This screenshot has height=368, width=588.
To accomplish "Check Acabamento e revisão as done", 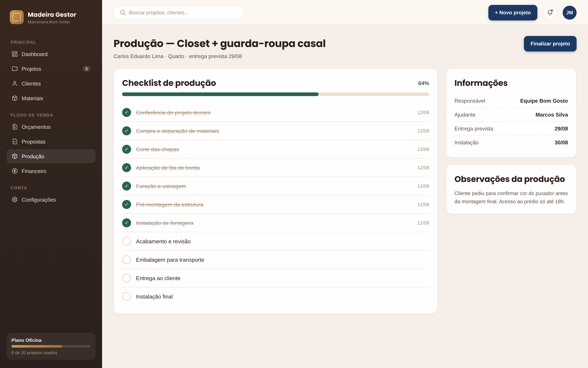I will pyautogui.click(x=127, y=241).
